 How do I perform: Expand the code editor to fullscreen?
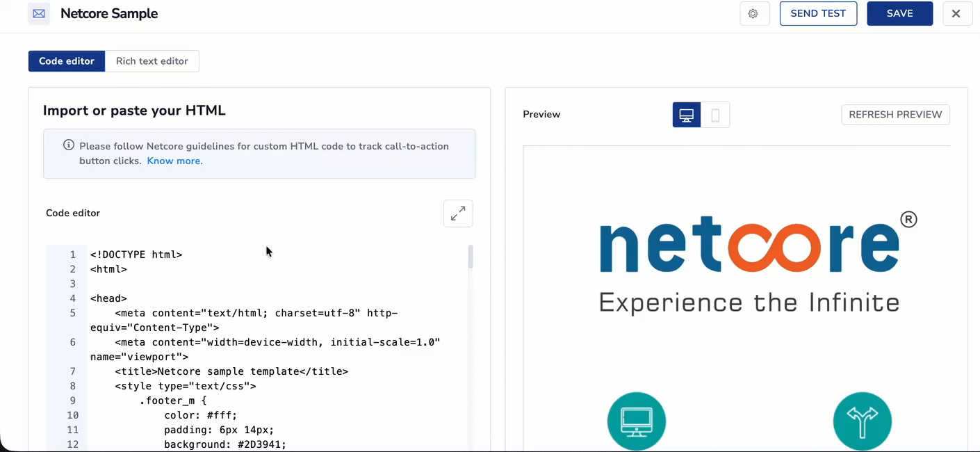tap(458, 213)
